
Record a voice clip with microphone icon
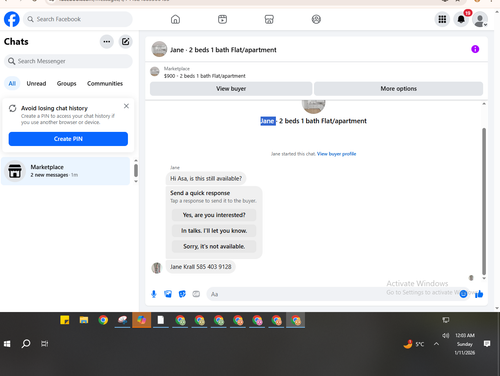click(154, 294)
